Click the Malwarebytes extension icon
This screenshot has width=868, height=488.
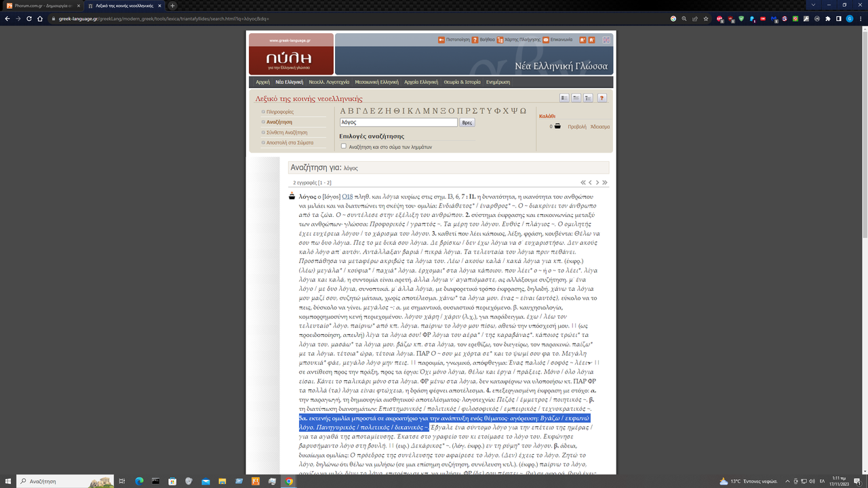(773, 18)
